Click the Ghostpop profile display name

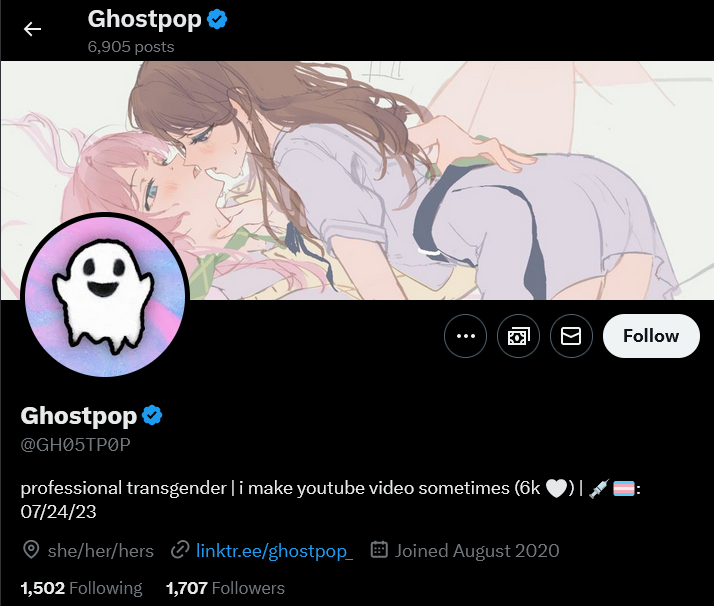(x=79, y=416)
